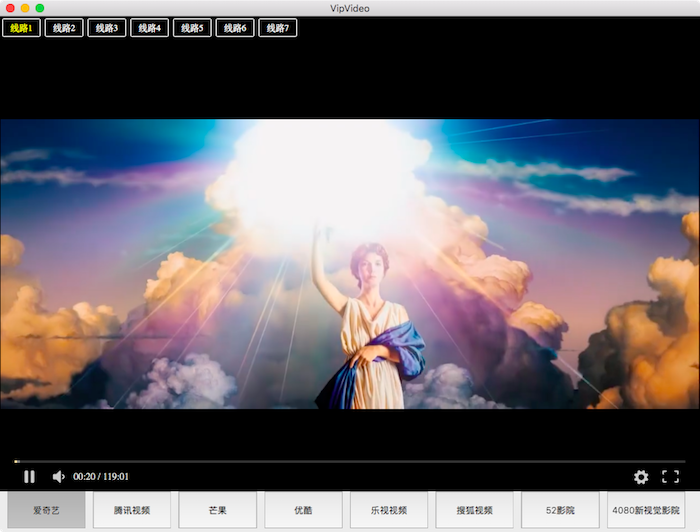Open the 52影院 source
This screenshot has height=532, width=700.
click(560, 510)
